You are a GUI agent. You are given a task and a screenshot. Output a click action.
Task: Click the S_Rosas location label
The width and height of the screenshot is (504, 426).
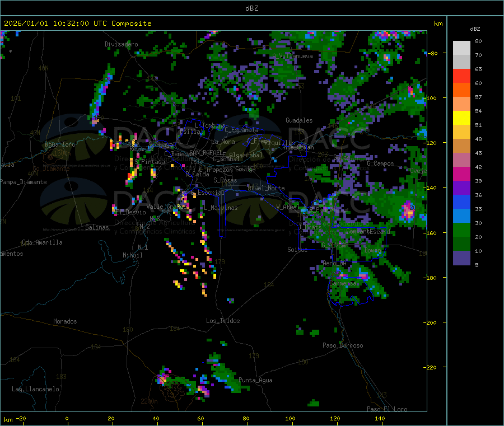click(225, 180)
